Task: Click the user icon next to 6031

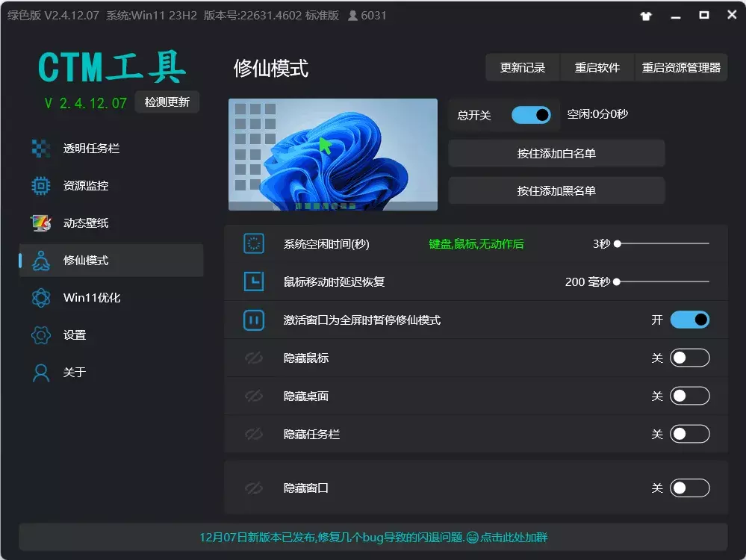Action: click(352, 16)
